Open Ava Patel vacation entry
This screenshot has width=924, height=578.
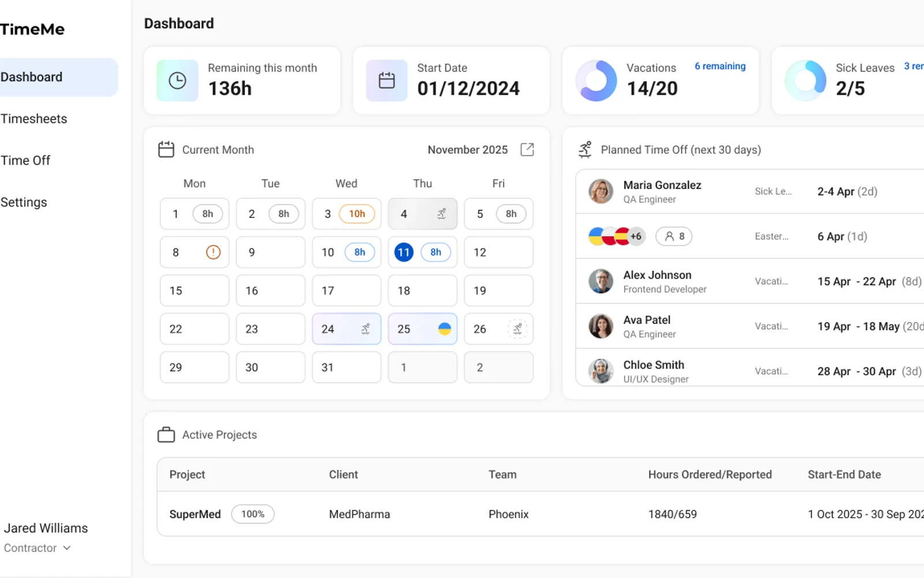750,326
